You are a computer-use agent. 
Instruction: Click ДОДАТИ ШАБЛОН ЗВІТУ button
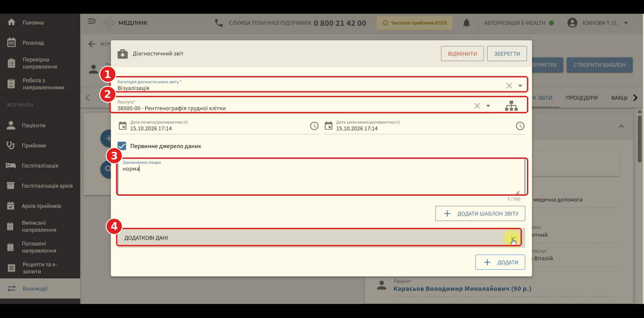pyautogui.click(x=480, y=213)
